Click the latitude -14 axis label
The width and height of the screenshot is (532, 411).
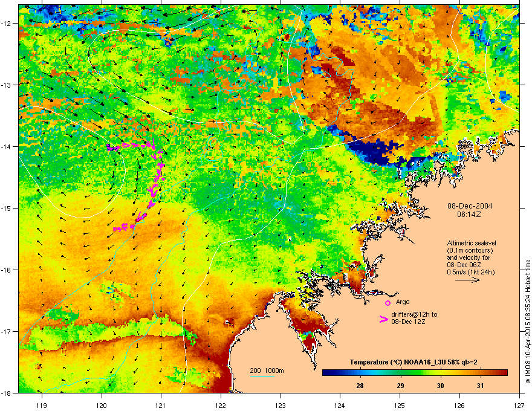tap(7, 146)
